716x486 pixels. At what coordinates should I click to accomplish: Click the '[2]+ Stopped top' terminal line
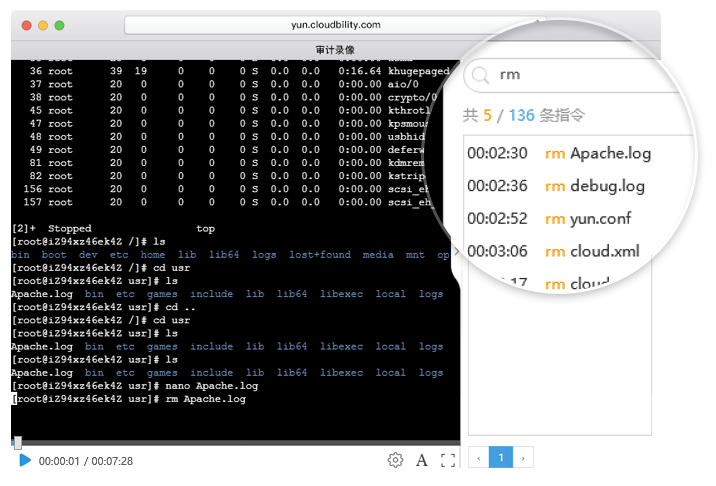[x=113, y=228]
